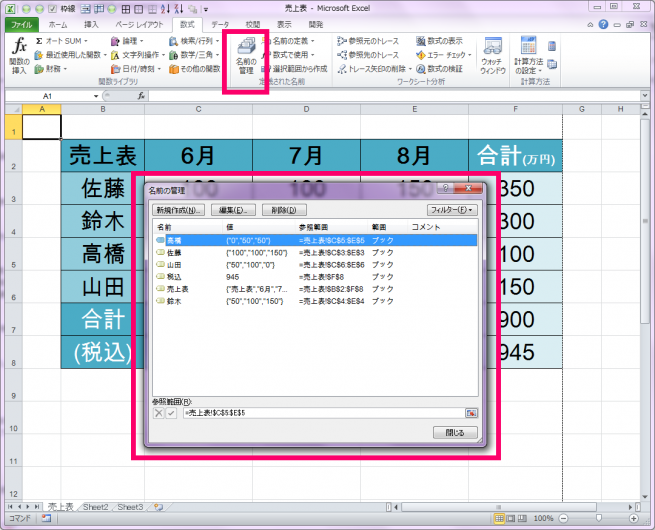The height and width of the screenshot is (530, 655).
Task: Switch to Normal view in status bar
Action: tap(501, 519)
